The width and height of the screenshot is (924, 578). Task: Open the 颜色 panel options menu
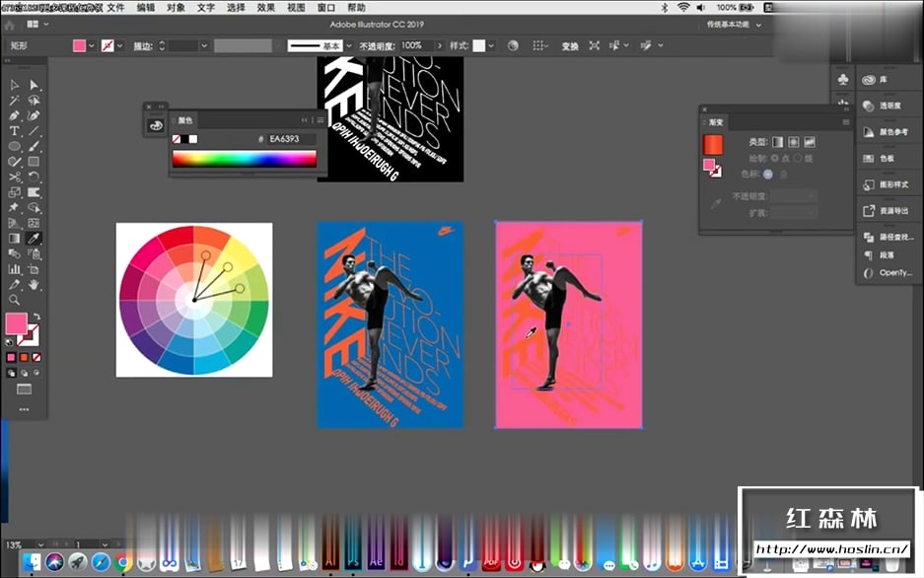tap(320, 119)
